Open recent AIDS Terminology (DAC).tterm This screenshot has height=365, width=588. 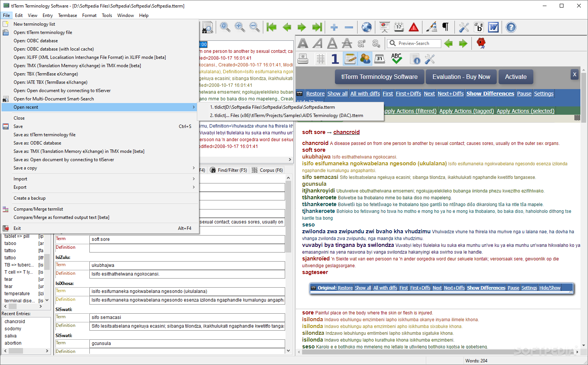tap(290, 116)
